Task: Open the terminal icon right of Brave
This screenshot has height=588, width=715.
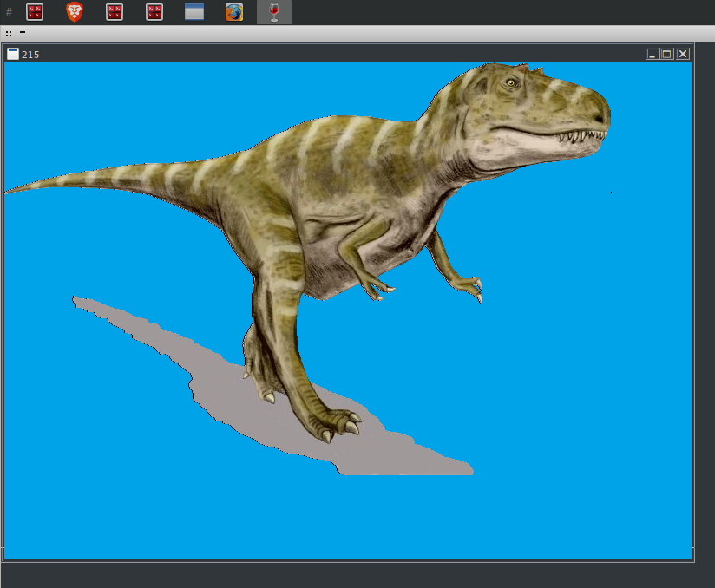Action: (115, 12)
